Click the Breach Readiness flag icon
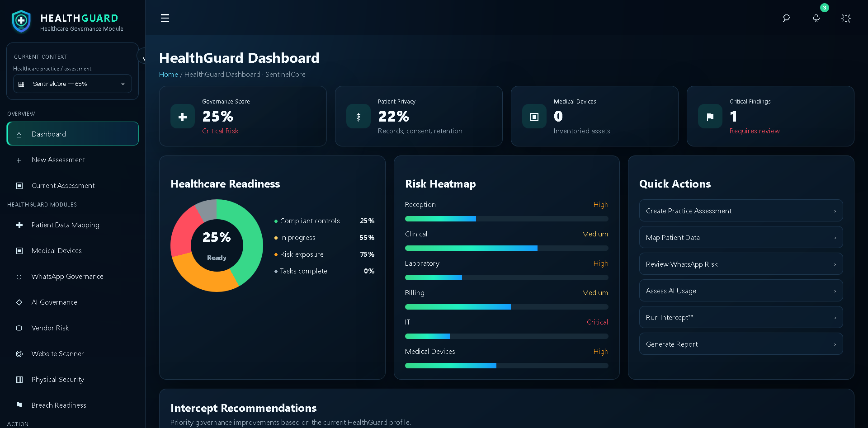The image size is (868, 428). [x=19, y=405]
